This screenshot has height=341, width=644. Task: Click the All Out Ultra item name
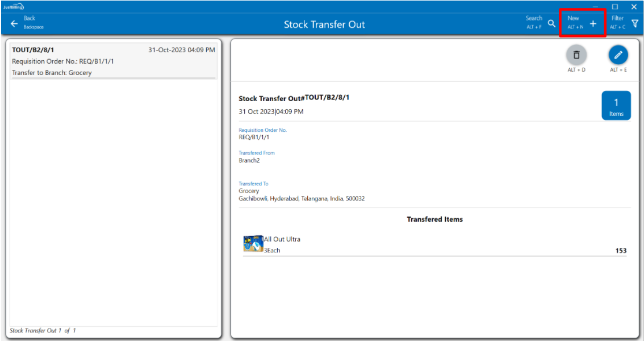point(282,239)
